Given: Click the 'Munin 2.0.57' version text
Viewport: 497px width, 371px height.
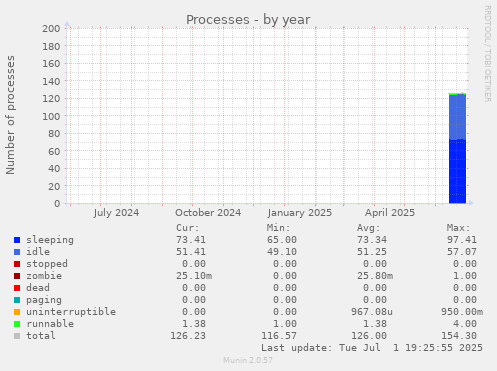Looking at the screenshot, I should click(x=248, y=360).
